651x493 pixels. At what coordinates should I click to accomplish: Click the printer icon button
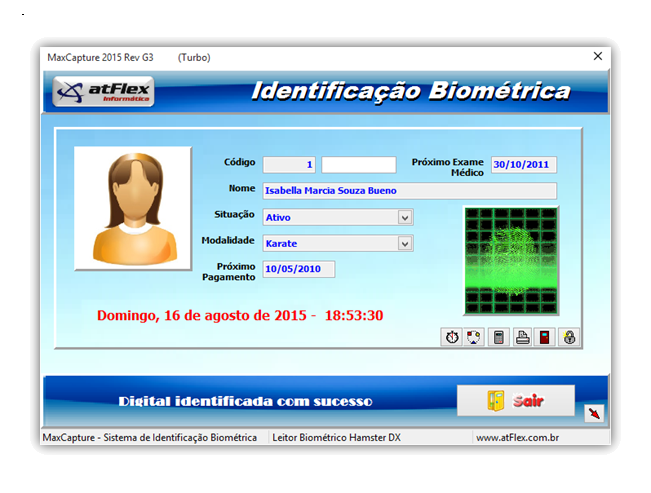[x=522, y=338]
